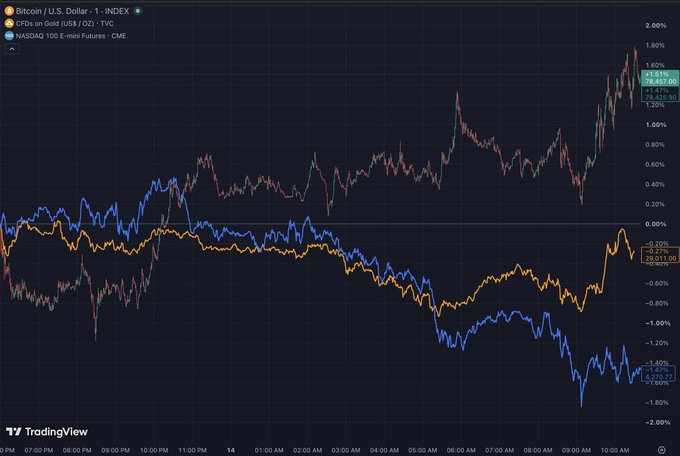The image size is (680, 456).
Task: Click the 08:00 PM time axis label
Action: click(x=77, y=450)
